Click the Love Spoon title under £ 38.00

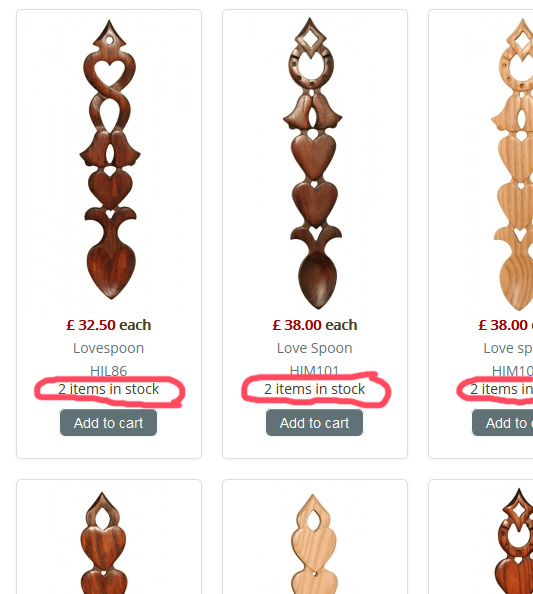(x=314, y=348)
